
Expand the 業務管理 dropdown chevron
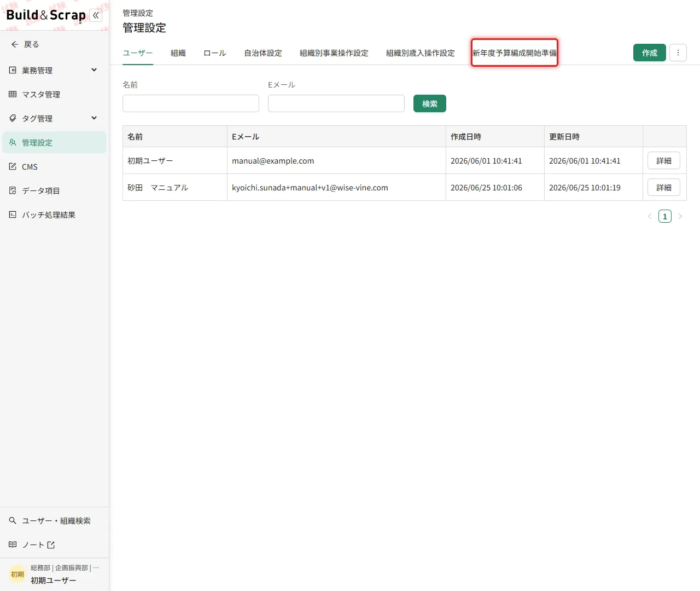click(x=94, y=70)
